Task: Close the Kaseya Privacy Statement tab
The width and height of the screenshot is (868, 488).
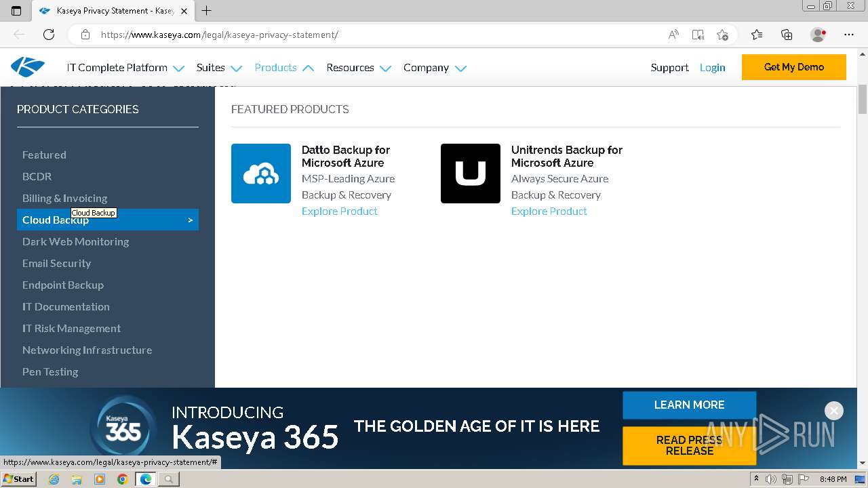Action: (184, 11)
